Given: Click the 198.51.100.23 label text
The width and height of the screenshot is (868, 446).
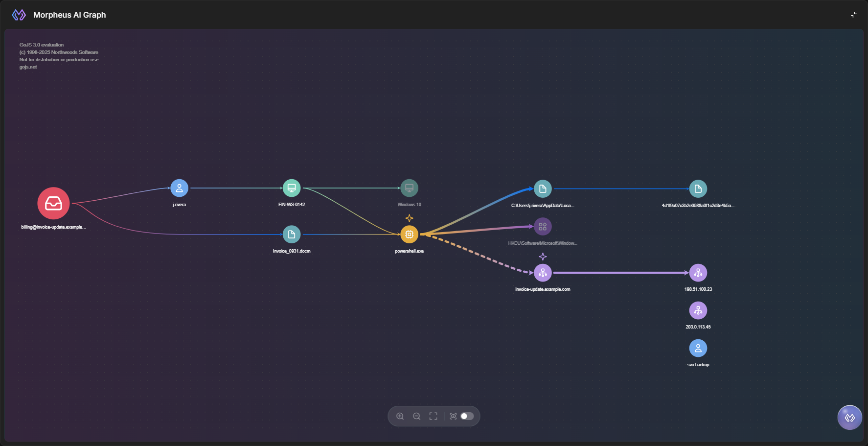Looking at the screenshot, I should [x=698, y=289].
